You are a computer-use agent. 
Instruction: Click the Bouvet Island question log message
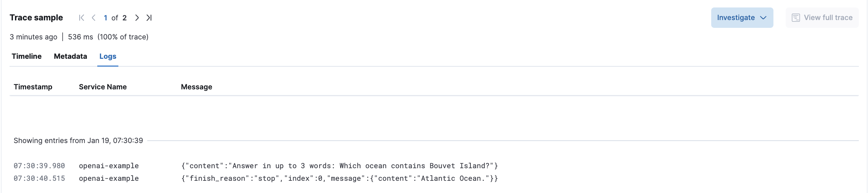339,166
